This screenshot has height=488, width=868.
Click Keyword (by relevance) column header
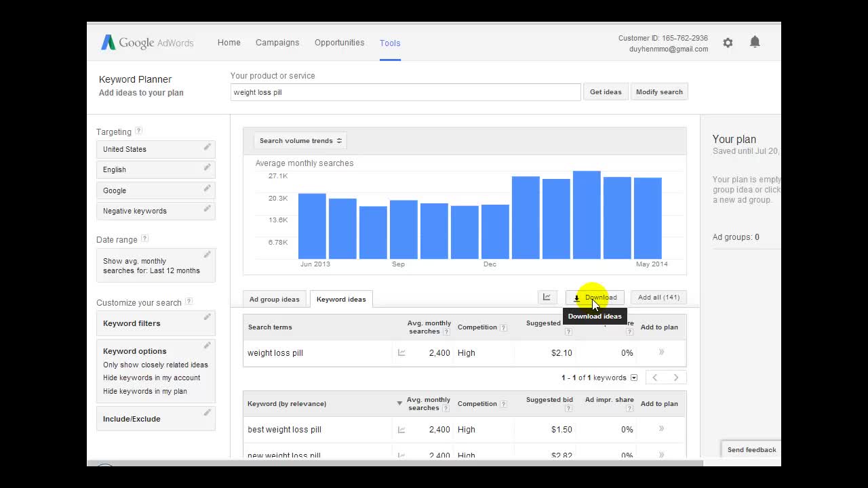coord(287,403)
